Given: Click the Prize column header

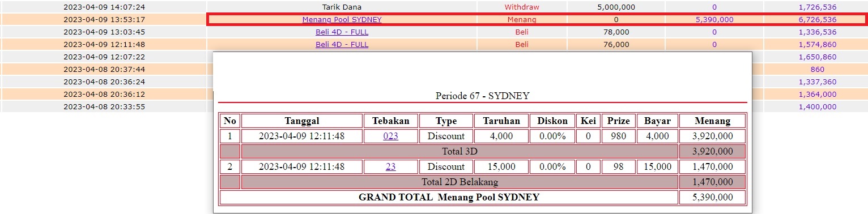Looking at the screenshot, I should [618, 121].
